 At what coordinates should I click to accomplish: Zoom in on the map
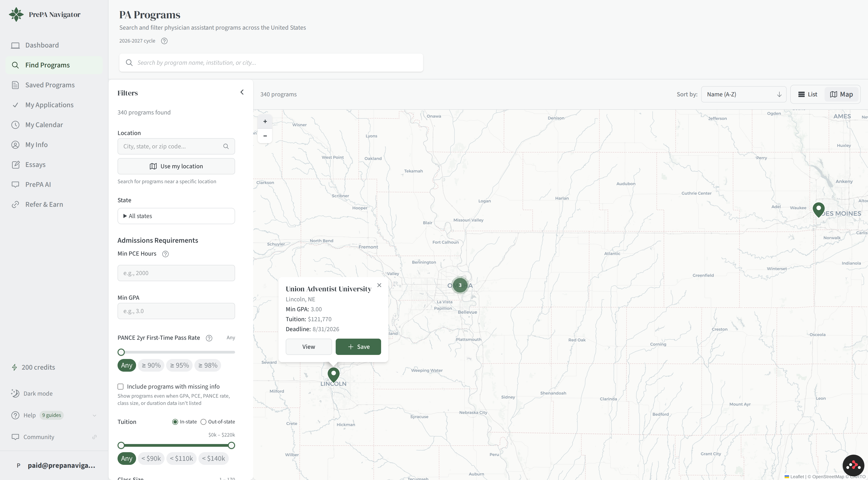[x=265, y=121]
